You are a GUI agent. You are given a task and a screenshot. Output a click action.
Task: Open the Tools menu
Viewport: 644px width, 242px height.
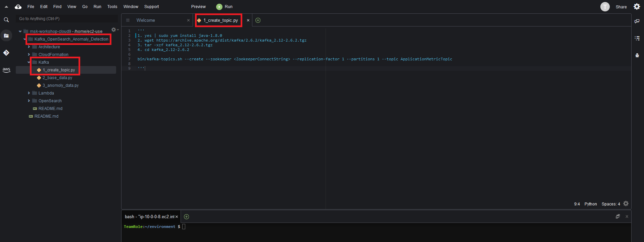point(112,7)
